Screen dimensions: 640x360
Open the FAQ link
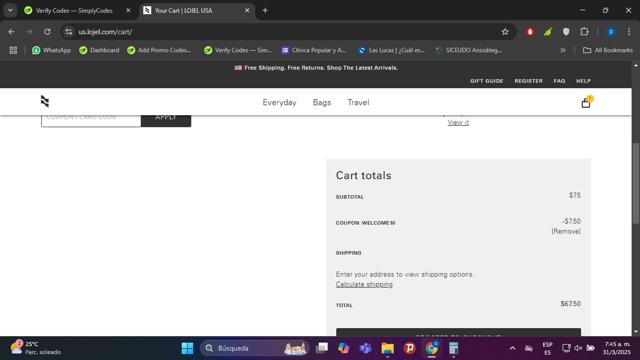[x=559, y=81]
